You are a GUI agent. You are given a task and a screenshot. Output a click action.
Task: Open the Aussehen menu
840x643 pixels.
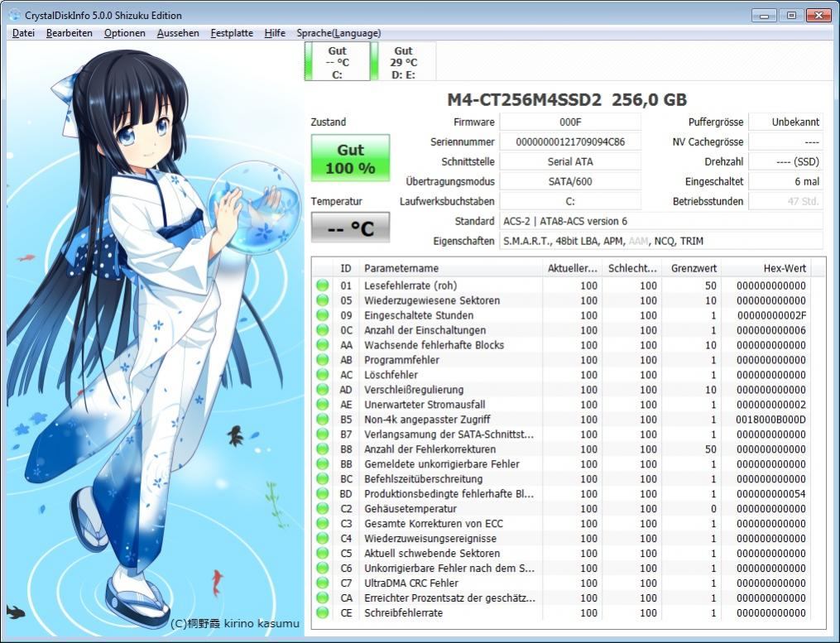178,33
